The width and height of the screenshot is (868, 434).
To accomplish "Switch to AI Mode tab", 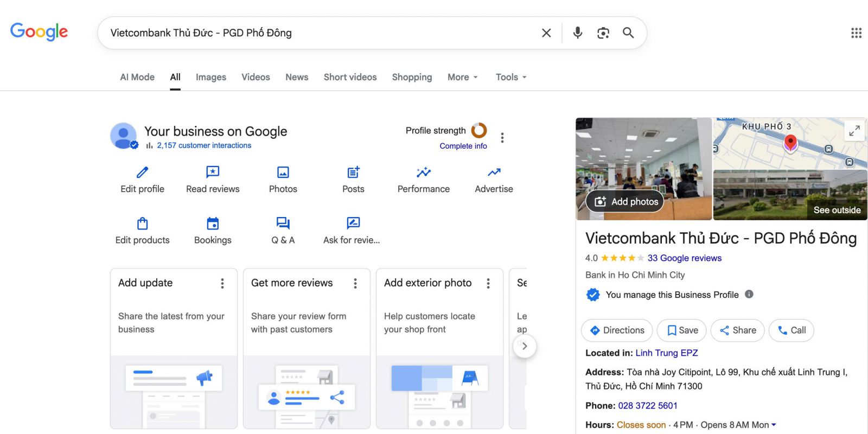I will [137, 77].
